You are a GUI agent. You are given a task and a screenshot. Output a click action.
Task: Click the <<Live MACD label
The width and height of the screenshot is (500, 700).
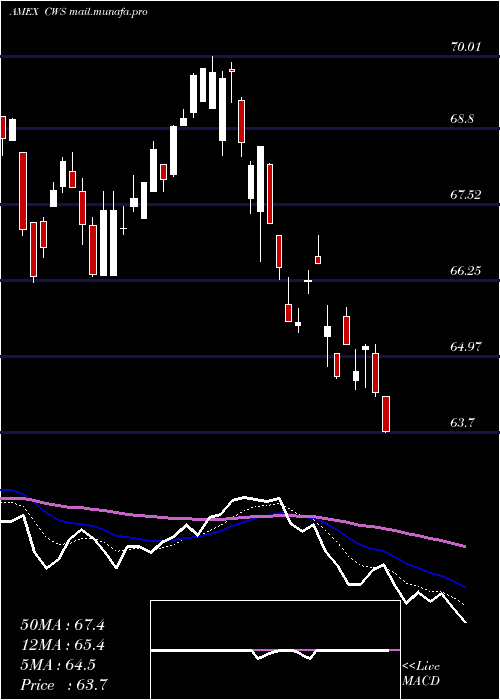pos(421,673)
